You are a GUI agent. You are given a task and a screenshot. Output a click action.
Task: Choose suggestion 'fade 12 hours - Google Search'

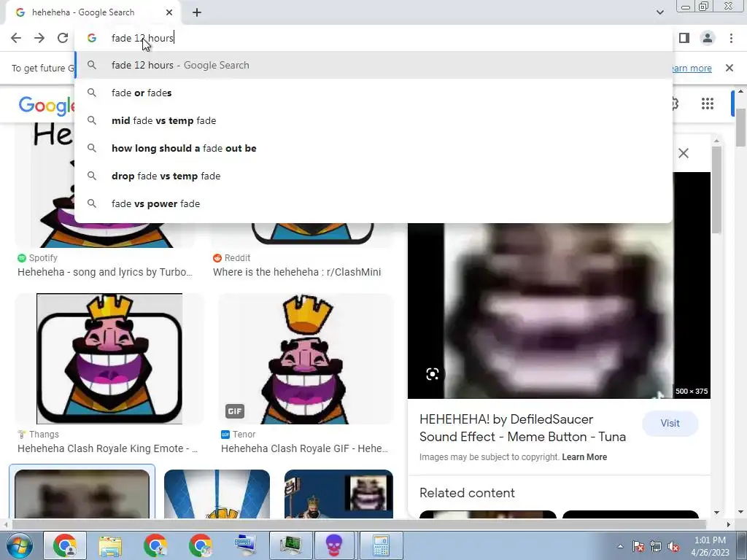pyautogui.click(x=373, y=65)
